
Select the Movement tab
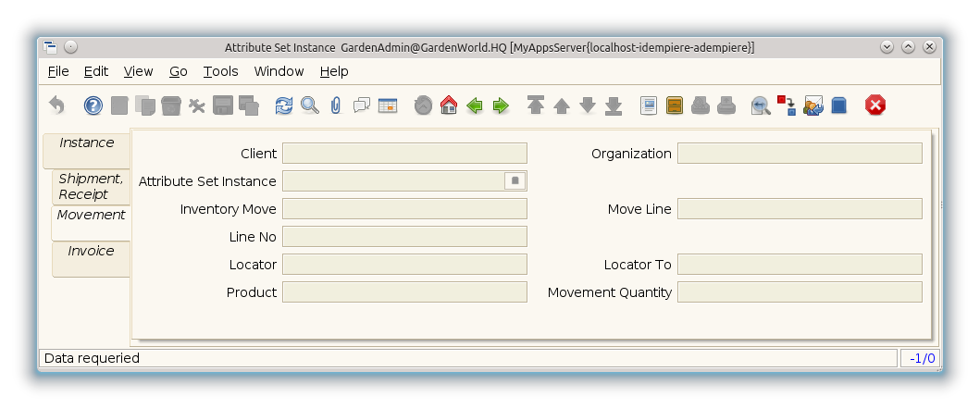[92, 223]
